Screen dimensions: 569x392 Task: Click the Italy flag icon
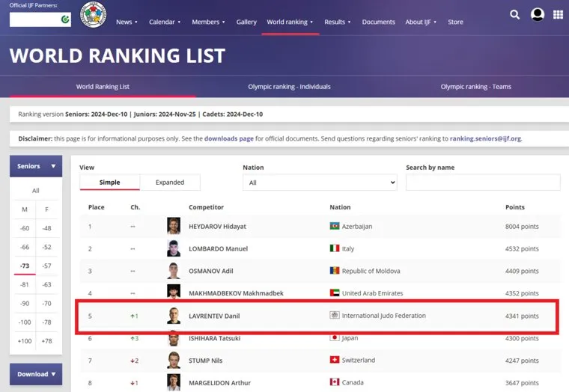(335, 248)
